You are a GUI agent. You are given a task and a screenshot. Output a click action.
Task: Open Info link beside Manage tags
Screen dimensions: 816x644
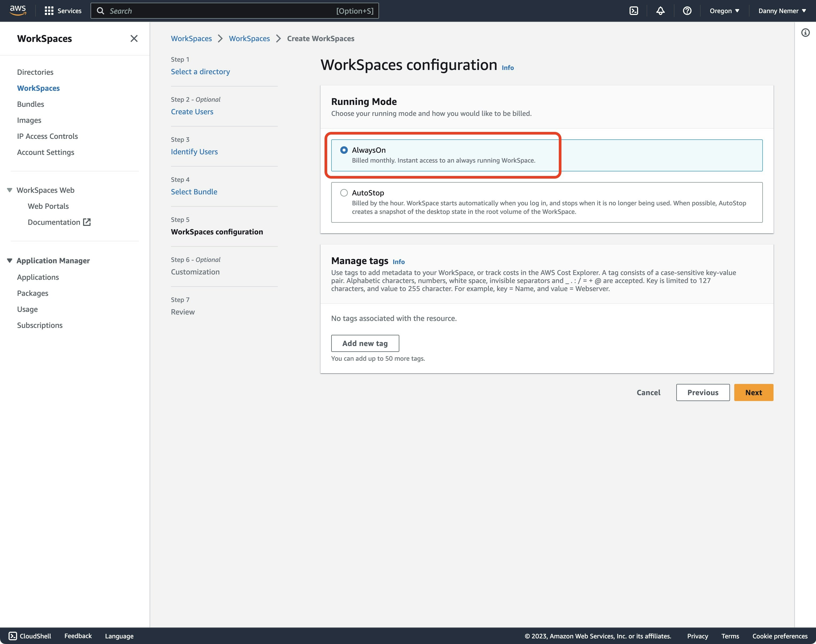tap(398, 262)
